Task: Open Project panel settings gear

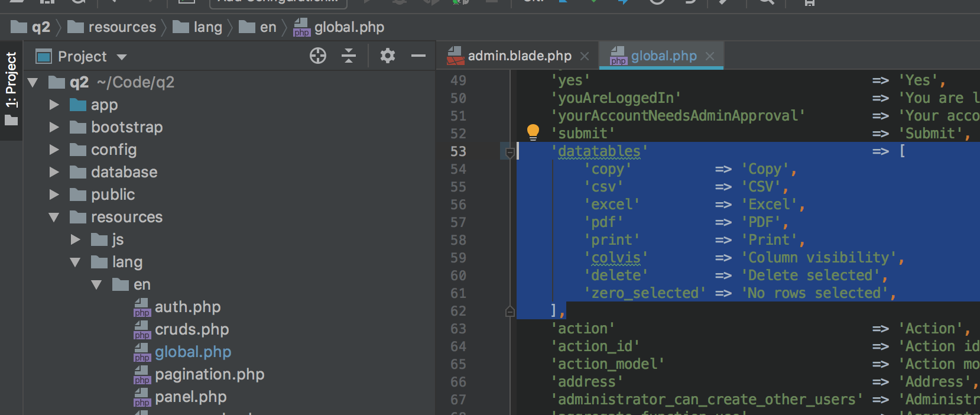Action: coord(387,56)
